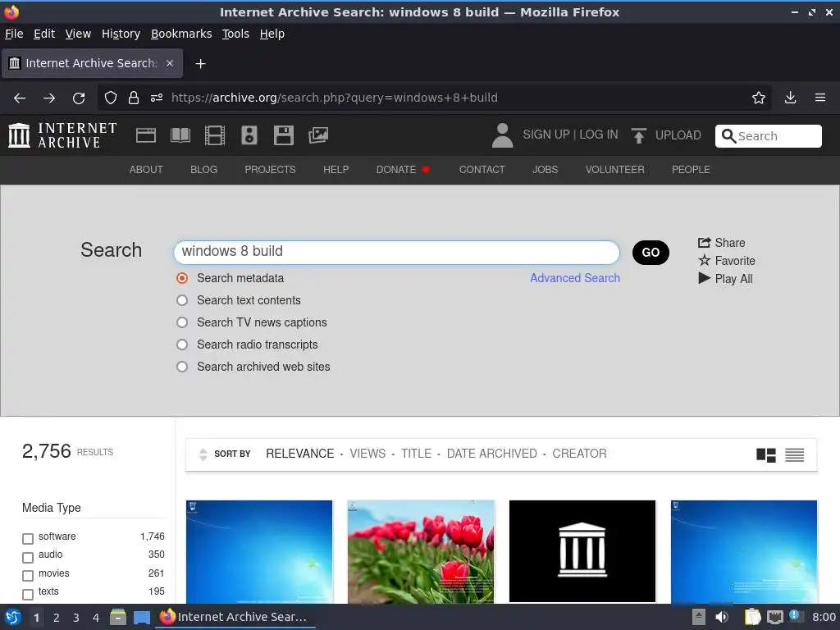The height and width of the screenshot is (630, 840).
Task: Switch to workspace 2 in taskbar
Action: [57, 618]
